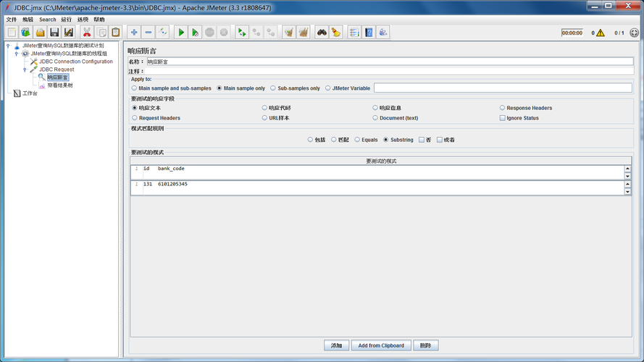Click the green Start test run icon
This screenshot has height=362, width=644.
[x=181, y=33]
